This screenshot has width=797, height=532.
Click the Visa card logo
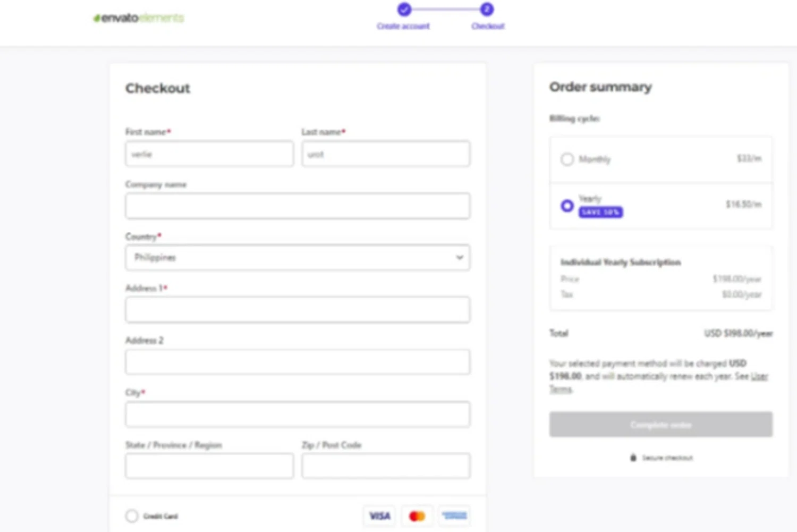click(380, 516)
